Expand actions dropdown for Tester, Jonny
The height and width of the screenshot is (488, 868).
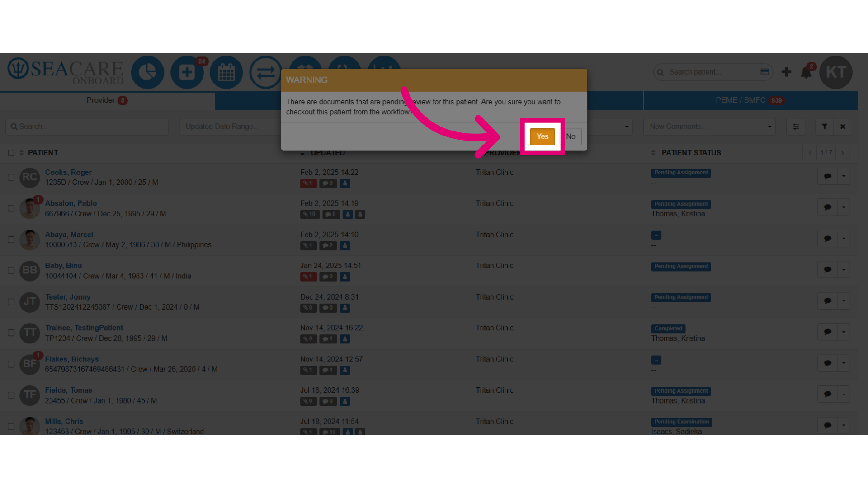coord(844,301)
